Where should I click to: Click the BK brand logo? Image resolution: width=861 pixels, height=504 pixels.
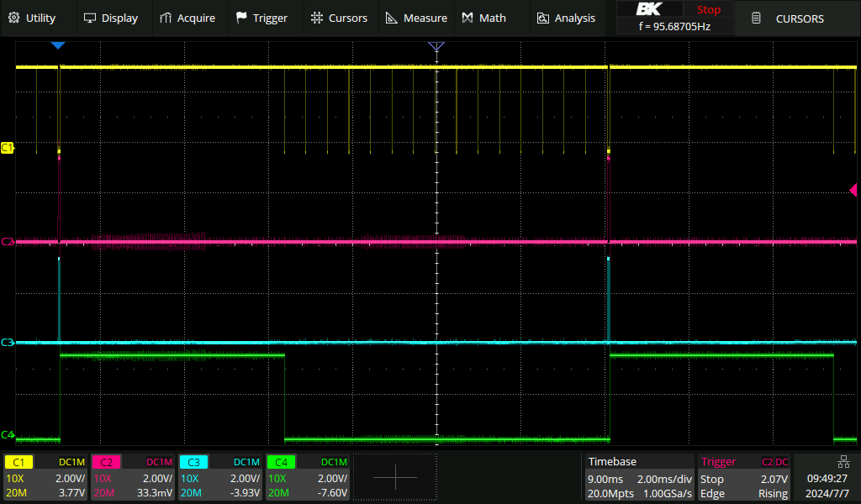point(649,9)
